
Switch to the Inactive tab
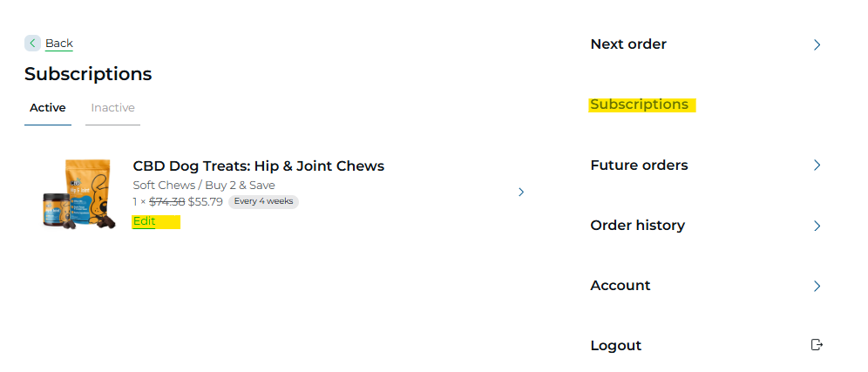[x=112, y=108]
